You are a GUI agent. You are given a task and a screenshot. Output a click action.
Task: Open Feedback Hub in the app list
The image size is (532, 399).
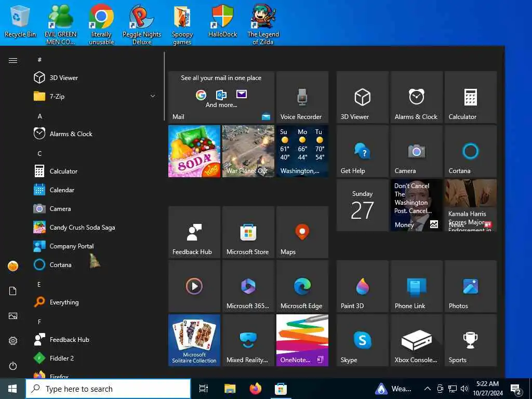point(95,339)
